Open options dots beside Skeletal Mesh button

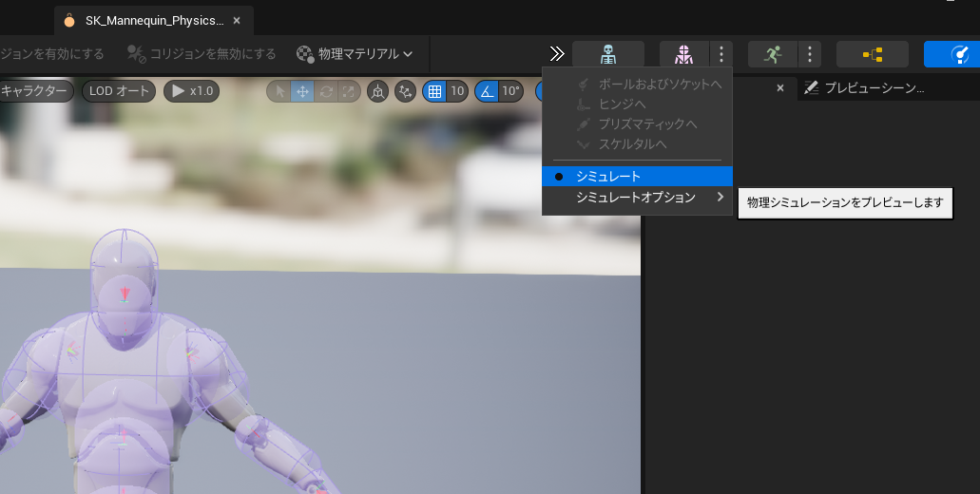[721, 54]
